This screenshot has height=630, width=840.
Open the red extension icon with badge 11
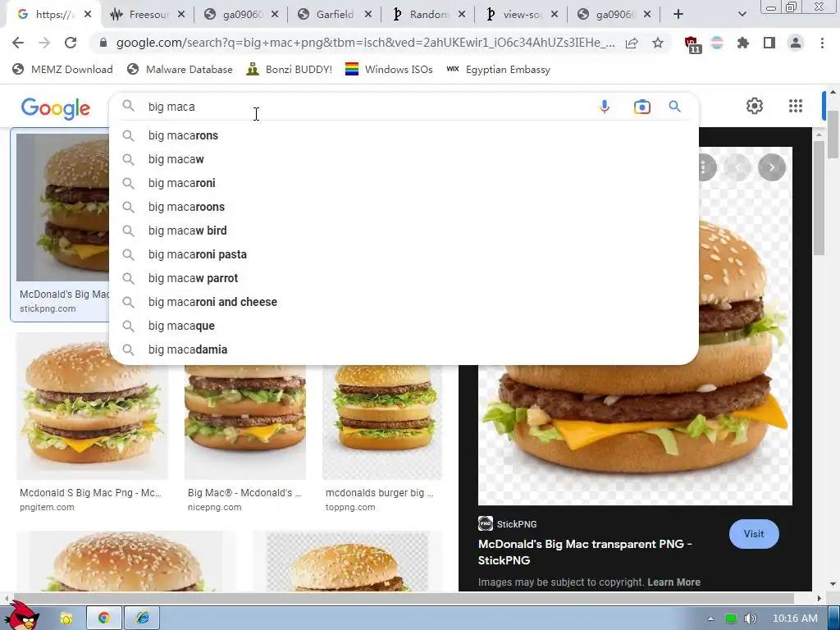click(692, 44)
